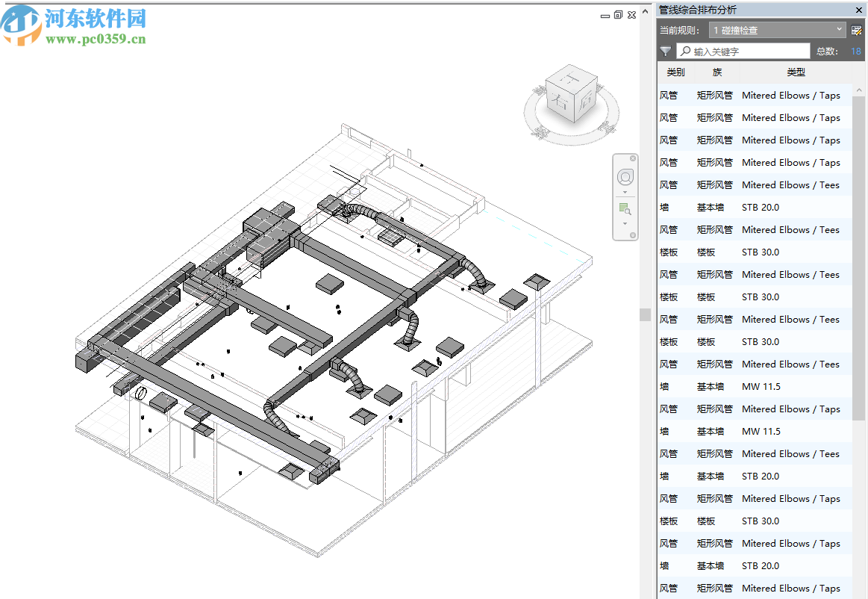
Task: Restore down the 3D view window
Action: coord(618,14)
